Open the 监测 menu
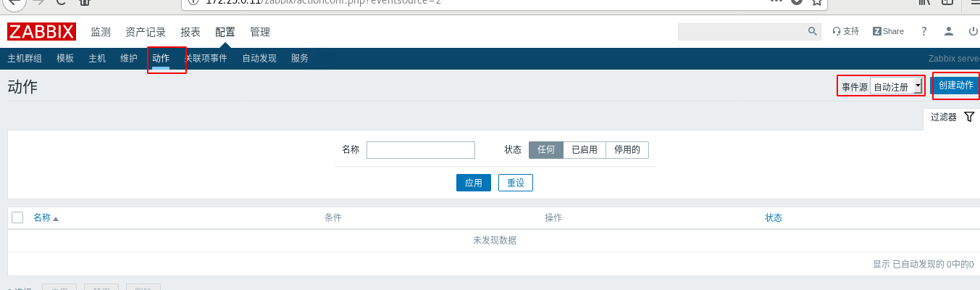 pos(101,32)
